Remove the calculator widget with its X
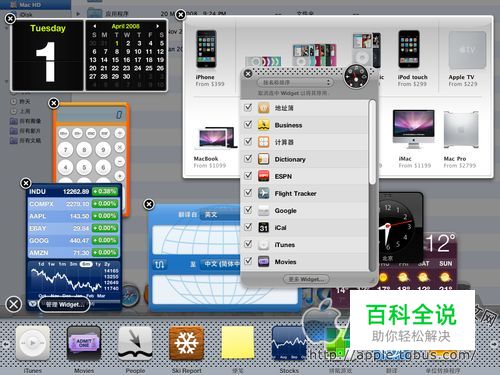This screenshot has width=500, height=375. 53,103
